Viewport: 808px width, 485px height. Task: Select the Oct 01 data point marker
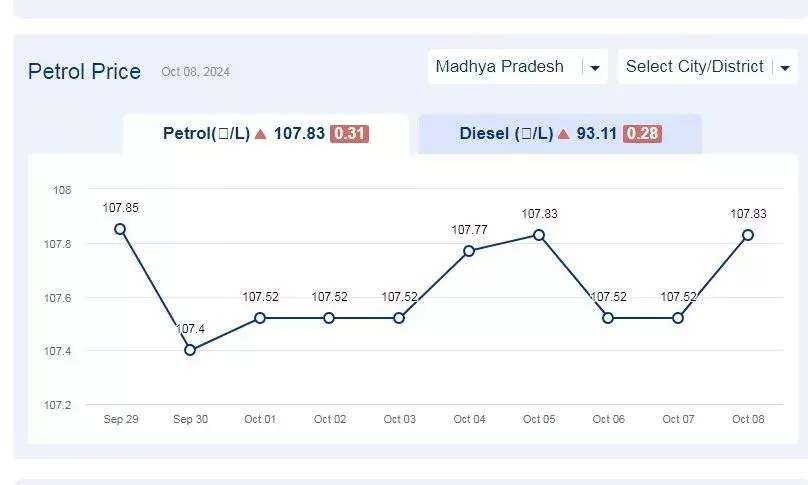click(260, 318)
